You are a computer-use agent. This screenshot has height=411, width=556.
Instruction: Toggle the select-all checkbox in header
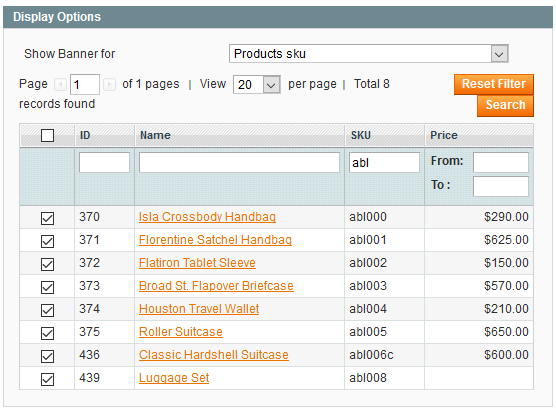point(47,135)
